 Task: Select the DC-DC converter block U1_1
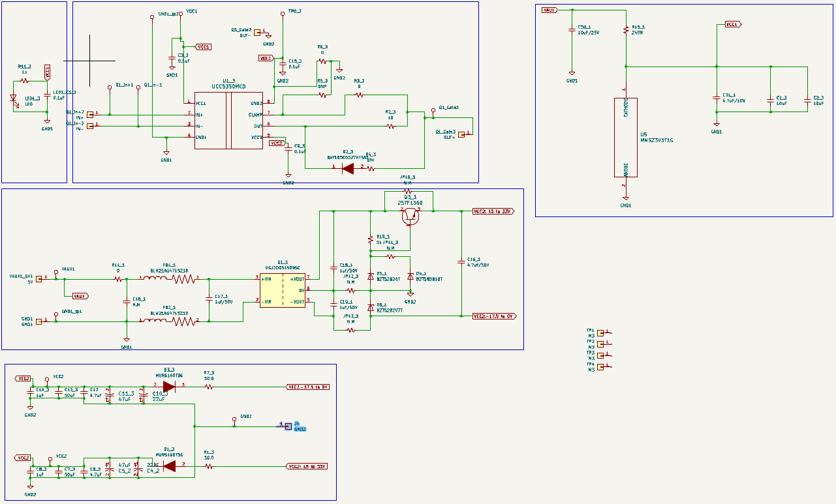click(x=282, y=290)
